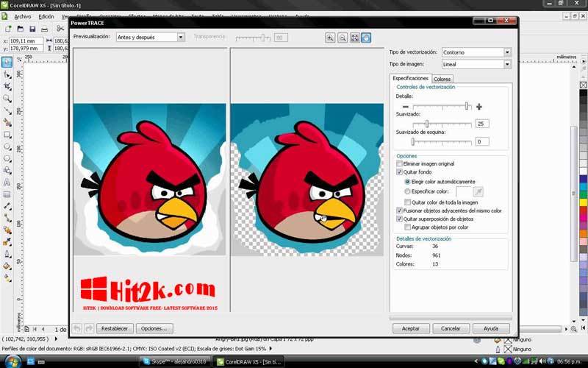The image size is (588, 368).
Task: Select the Table tool in the toolbox
Action: tap(7, 194)
